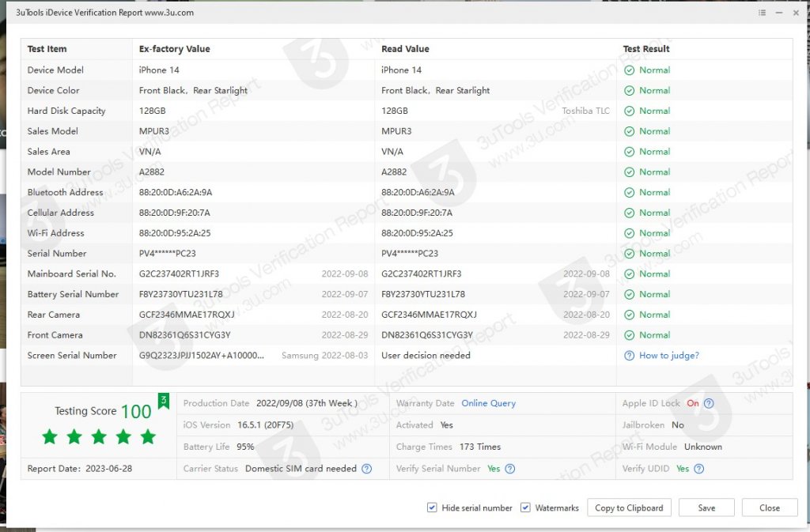The height and width of the screenshot is (532, 810).
Task: Click the Report Date 2023-06-28 text
Action: pos(80,469)
